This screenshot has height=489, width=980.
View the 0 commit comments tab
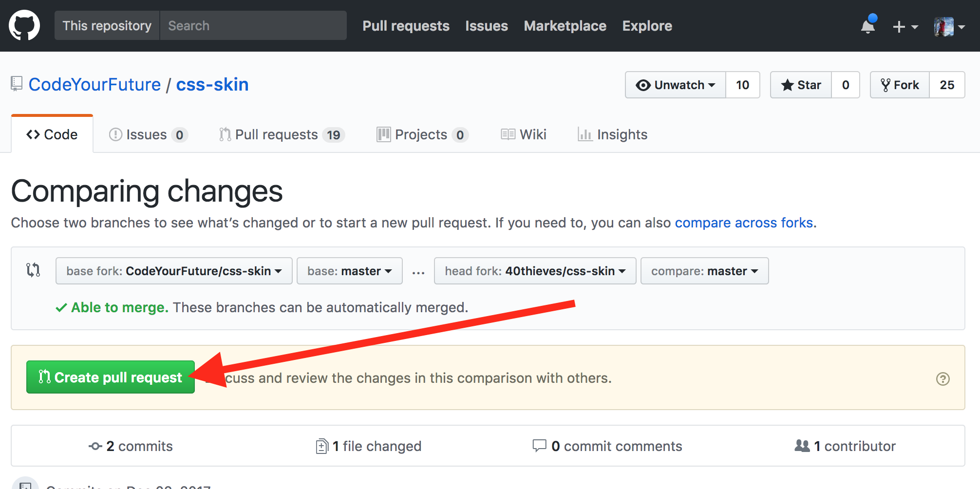pyautogui.click(x=607, y=446)
